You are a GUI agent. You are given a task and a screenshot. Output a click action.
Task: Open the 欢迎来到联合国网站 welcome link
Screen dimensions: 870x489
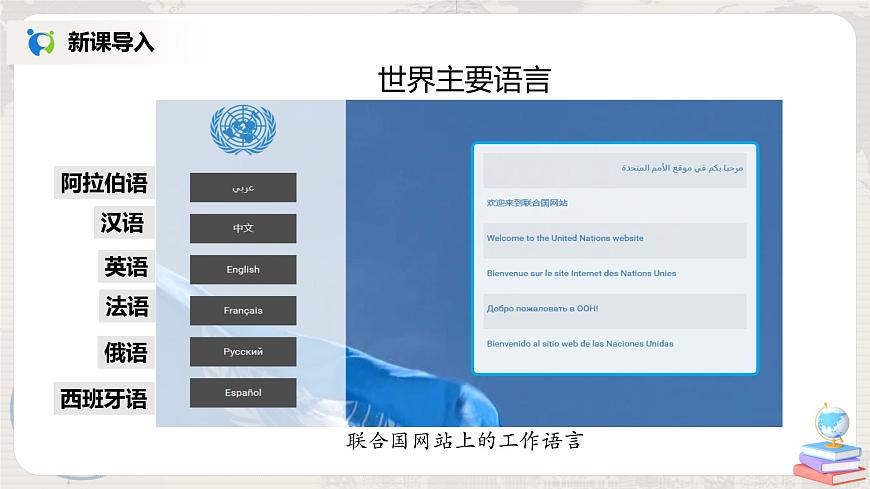pos(527,203)
